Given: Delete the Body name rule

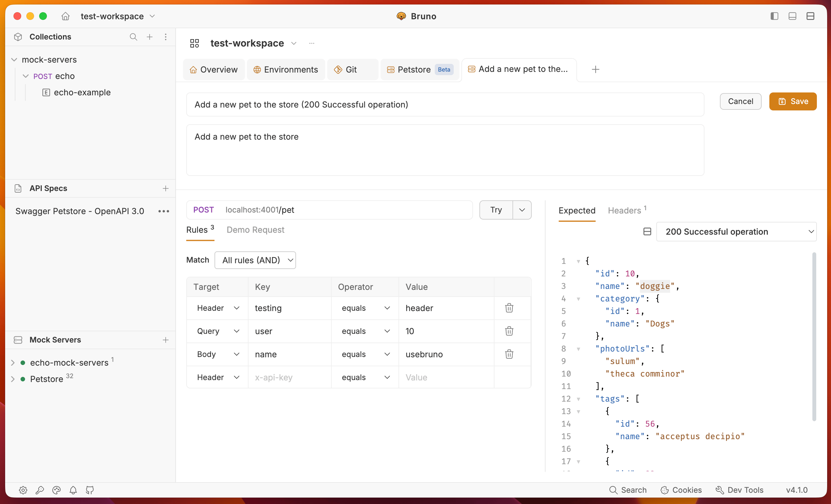Looking at the screenshot, I should pos(509,354).
